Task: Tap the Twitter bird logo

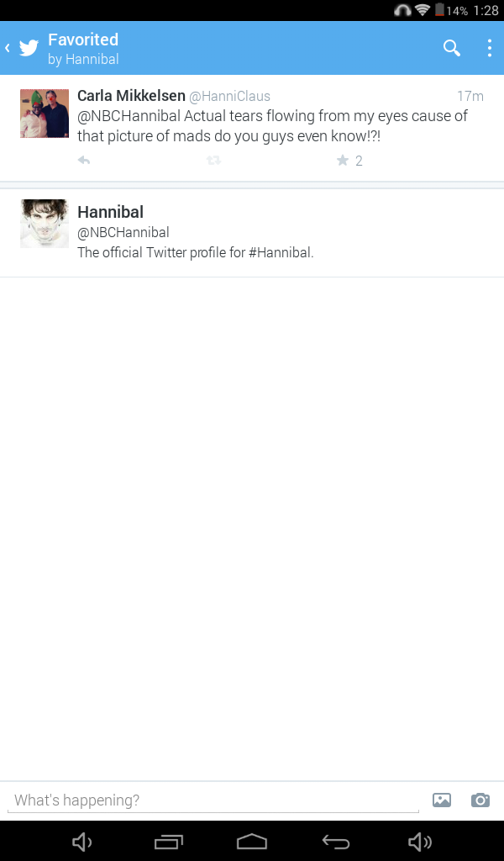Action: 29,48
